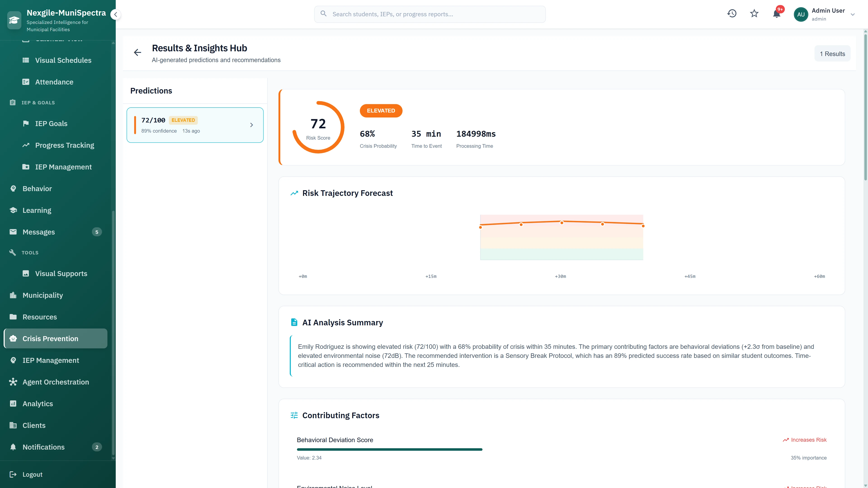Open the Analytics dashboard
This screenshot has width=868, height=488.
click(38, 404)
